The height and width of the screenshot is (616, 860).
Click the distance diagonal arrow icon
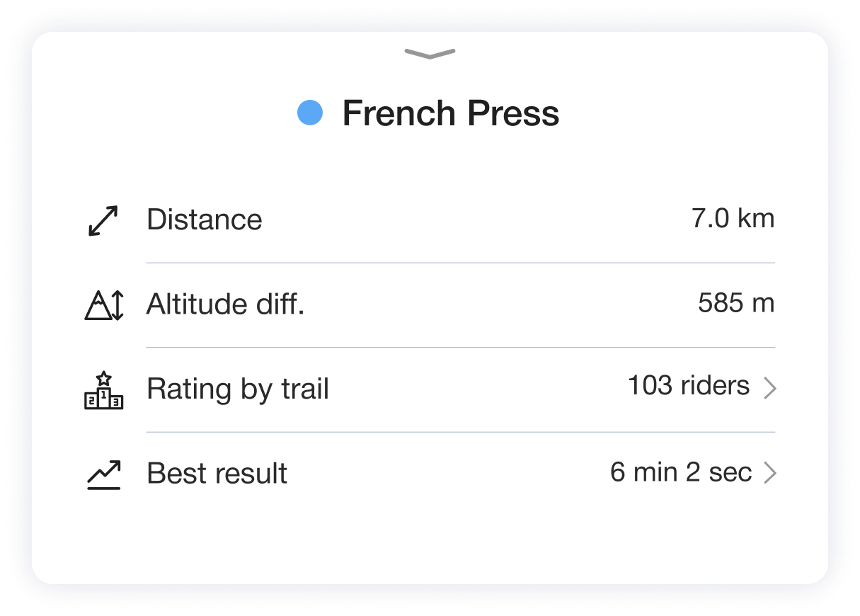click(x=103, y=220)
